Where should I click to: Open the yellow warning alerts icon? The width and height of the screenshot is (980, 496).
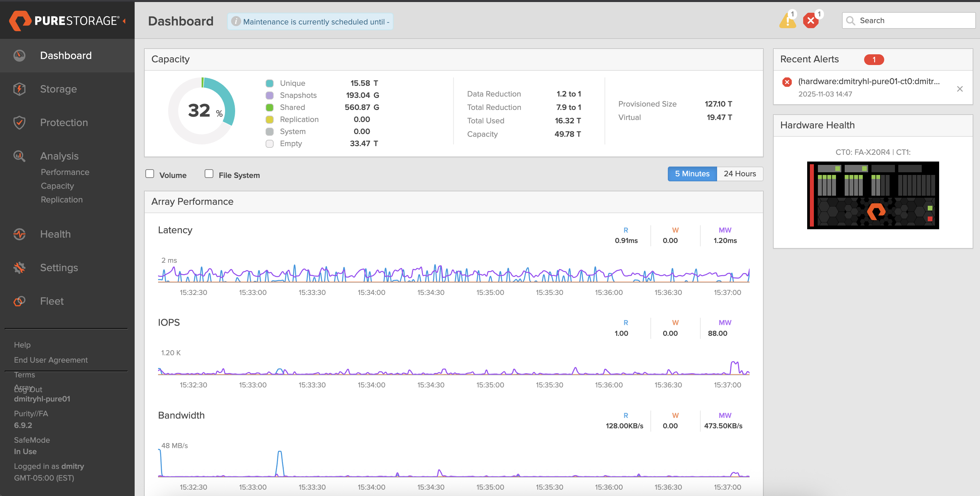coord(787,21)
